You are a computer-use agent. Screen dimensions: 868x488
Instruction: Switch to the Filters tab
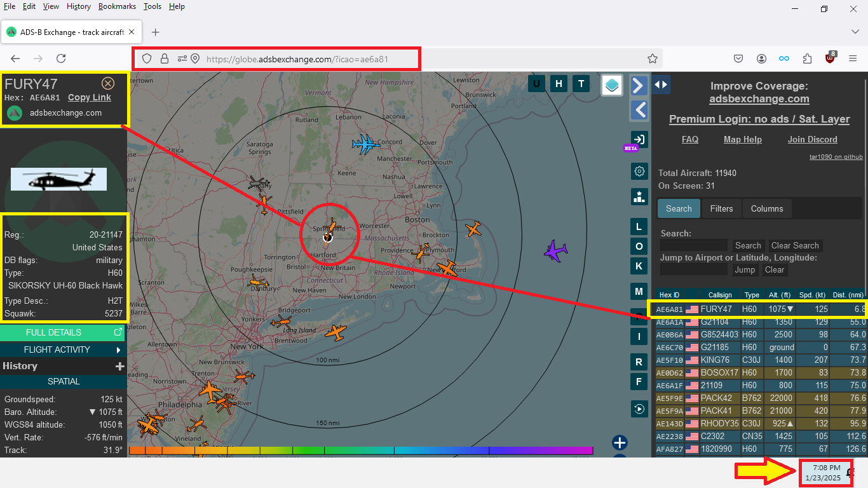coord(721,208)
